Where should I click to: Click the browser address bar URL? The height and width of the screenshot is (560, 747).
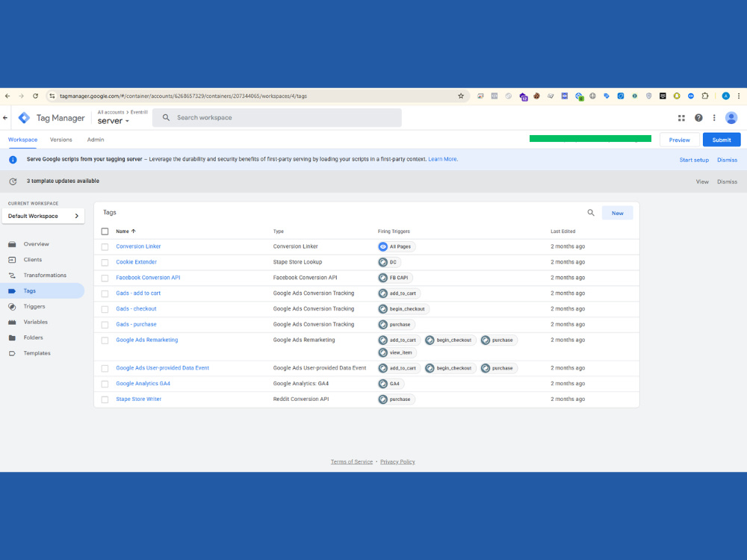tap(184, 96)
